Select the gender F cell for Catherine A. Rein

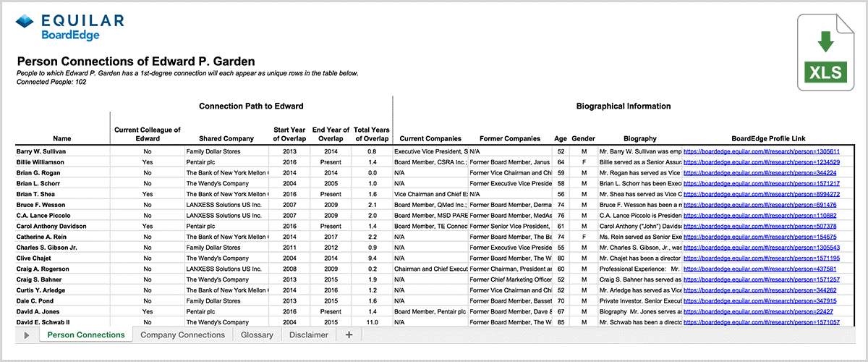584,237
